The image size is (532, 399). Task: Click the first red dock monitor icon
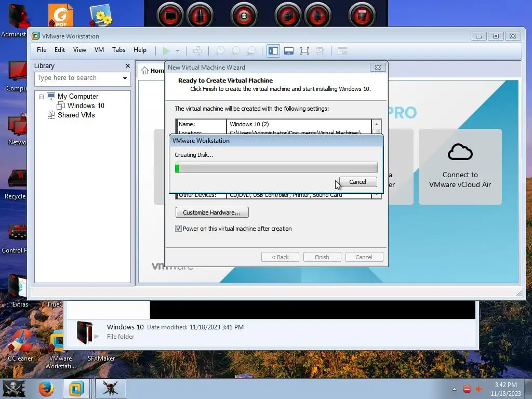pyautogui.click(x=170, y=15)
